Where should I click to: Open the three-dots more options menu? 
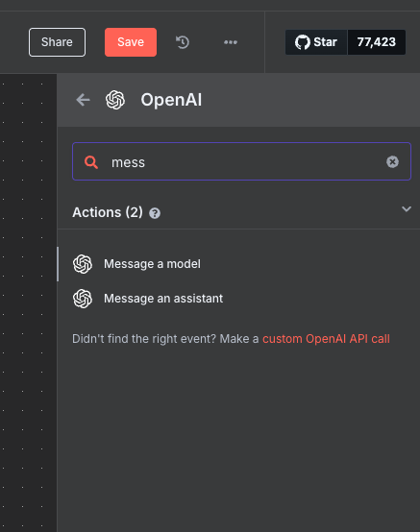[231, 42]
